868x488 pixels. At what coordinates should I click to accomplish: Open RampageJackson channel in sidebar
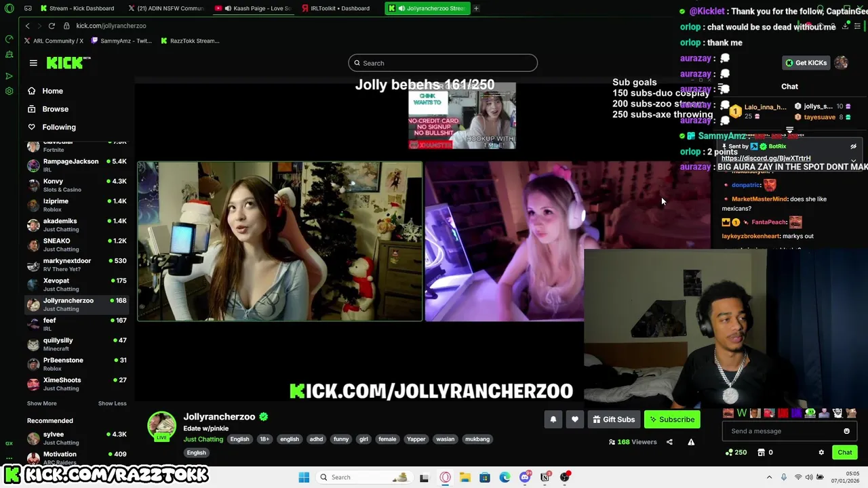point(76,165)
